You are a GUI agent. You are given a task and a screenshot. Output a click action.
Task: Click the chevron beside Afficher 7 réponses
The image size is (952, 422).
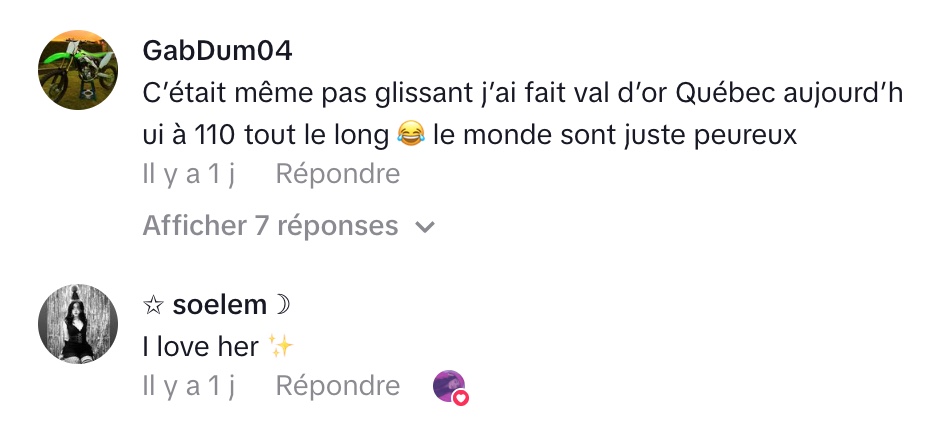(425, 227)
